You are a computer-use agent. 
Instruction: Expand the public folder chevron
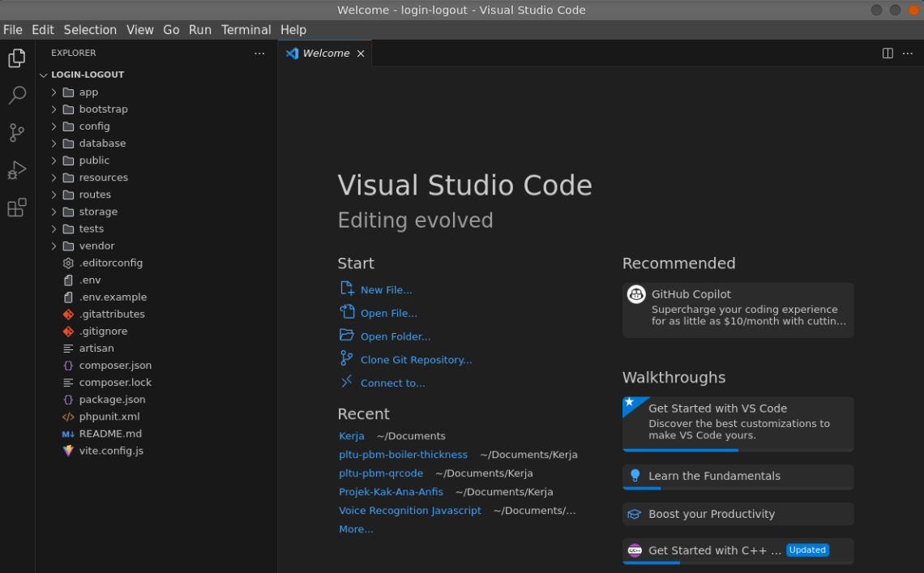click(x=53, y=161)
